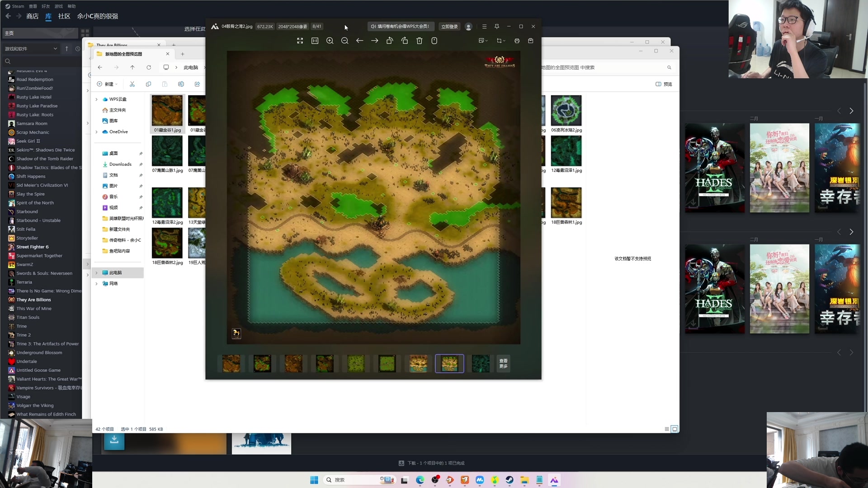Select file 06凌冽冰湖2.jpg

click(566, 114)
